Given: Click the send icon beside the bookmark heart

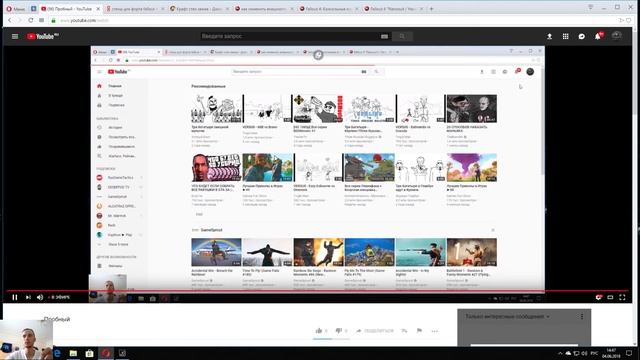Looking at the screenshot, I should pyautogui.click(x=621, y=20).
